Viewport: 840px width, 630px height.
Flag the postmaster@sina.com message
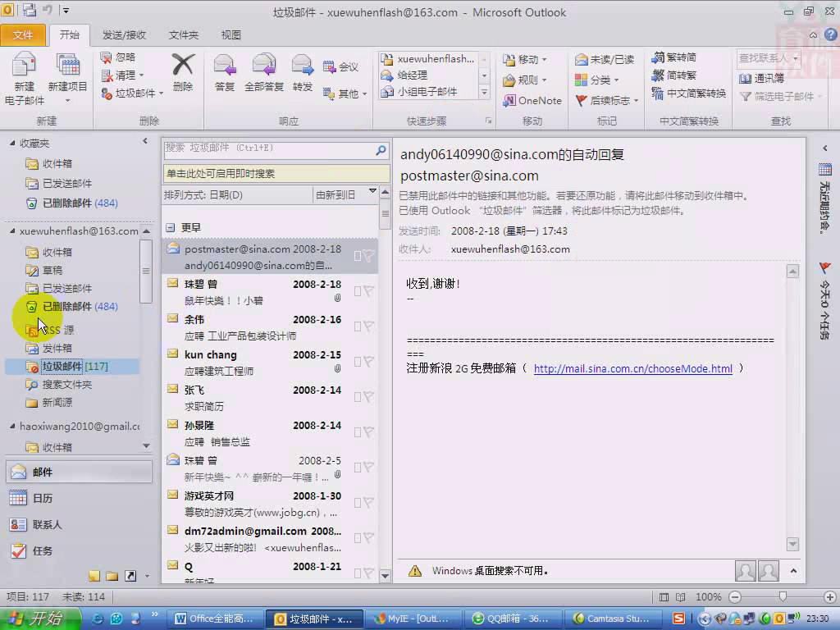click(368, 256)
